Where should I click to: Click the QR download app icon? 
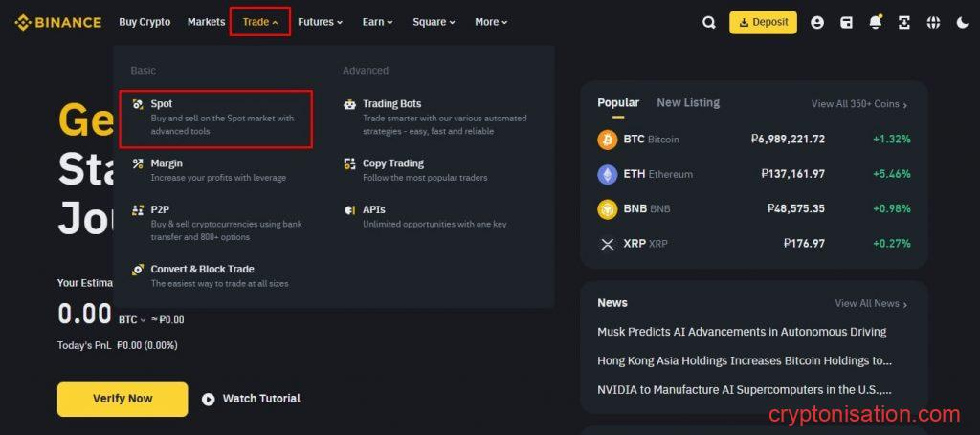tap(903, 22)
